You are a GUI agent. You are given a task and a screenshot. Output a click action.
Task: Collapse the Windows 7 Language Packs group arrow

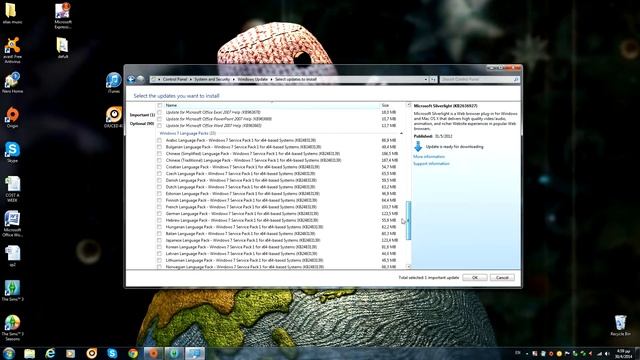pos(401,133)
